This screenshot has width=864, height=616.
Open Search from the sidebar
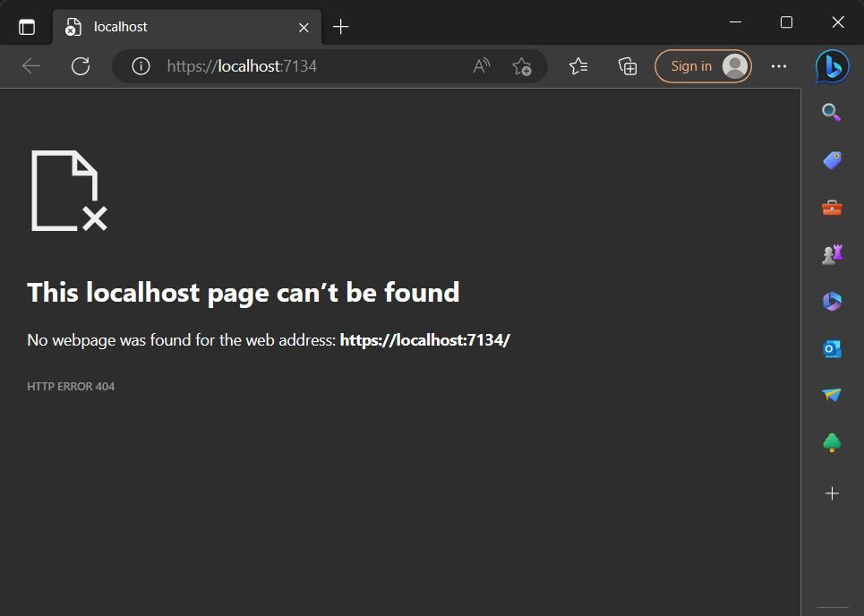click(831, 111)
